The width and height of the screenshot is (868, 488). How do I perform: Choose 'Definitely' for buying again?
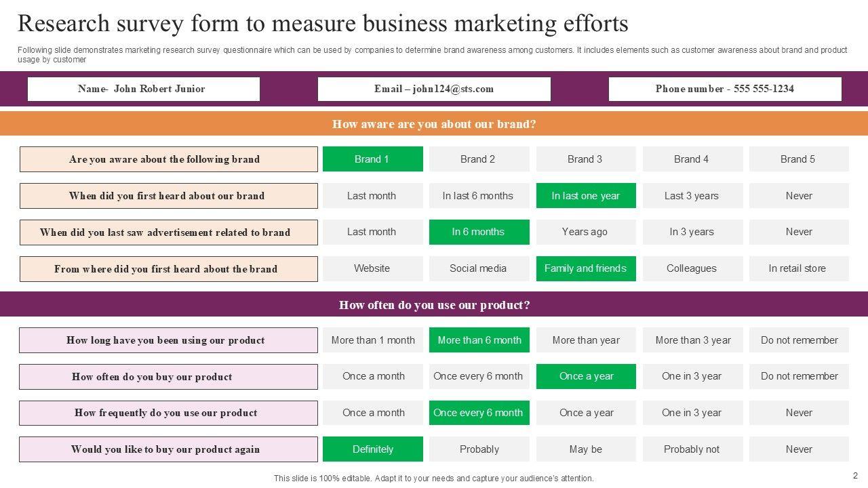[x=372, y=449]
